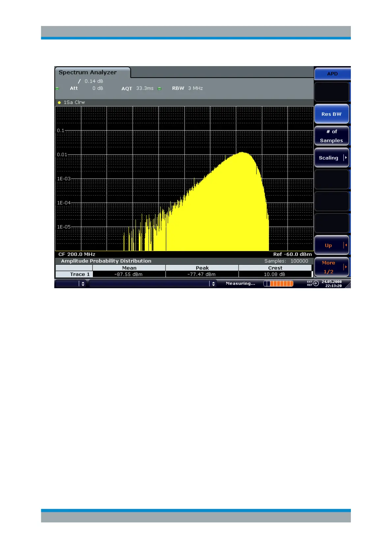
Task: Click the Att 0 dB setting
Action: click(x=87, y=88)
